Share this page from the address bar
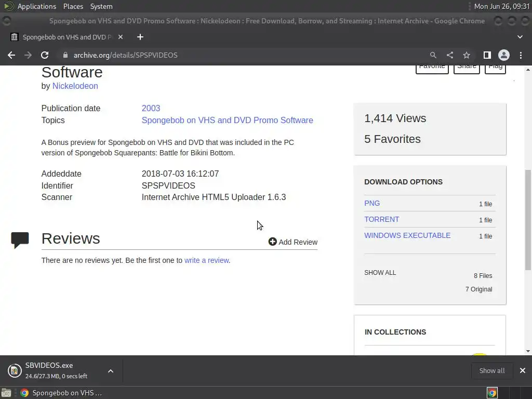 click(x=450, y=55)
